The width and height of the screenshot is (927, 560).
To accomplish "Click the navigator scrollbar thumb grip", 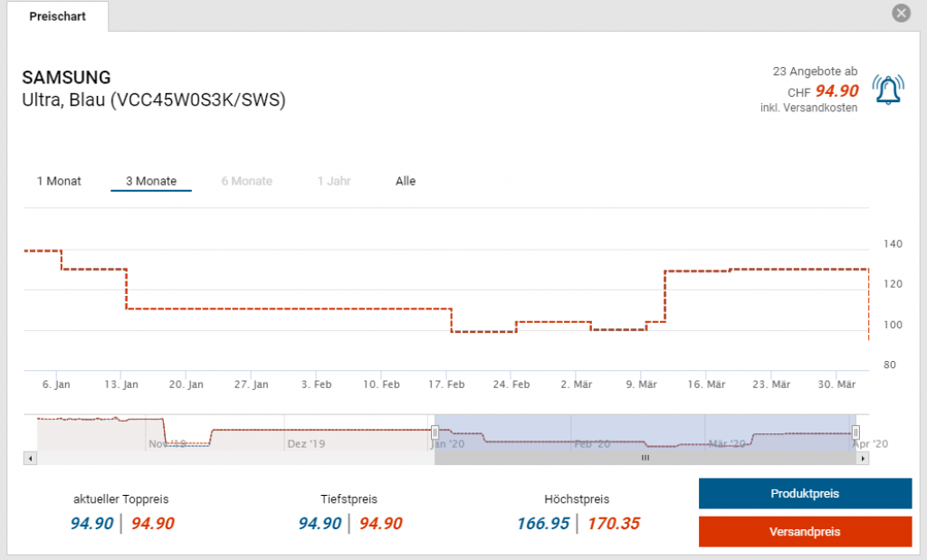I will pos(645,459).
